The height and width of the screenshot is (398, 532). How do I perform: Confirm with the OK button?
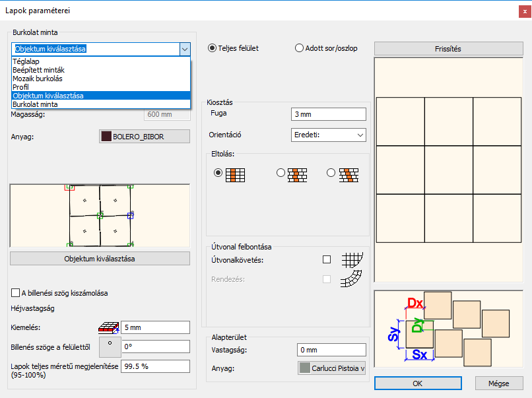click(418, 383)
